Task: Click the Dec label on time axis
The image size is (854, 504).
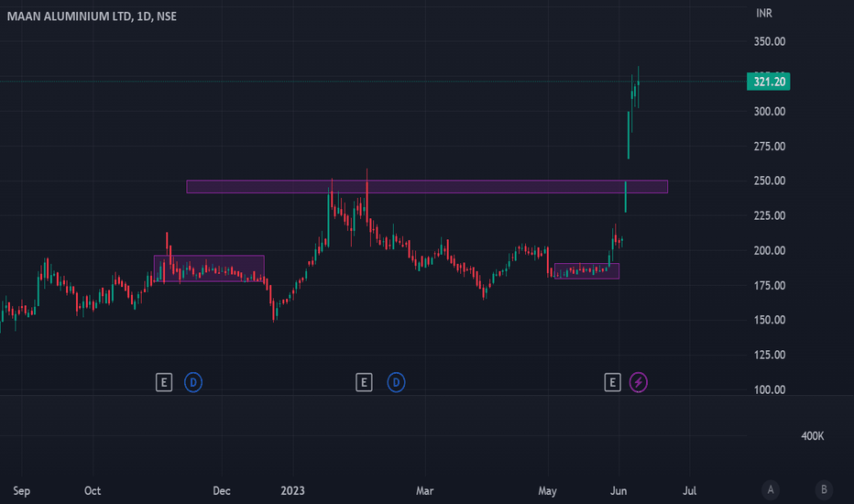Action: (222, 491)
